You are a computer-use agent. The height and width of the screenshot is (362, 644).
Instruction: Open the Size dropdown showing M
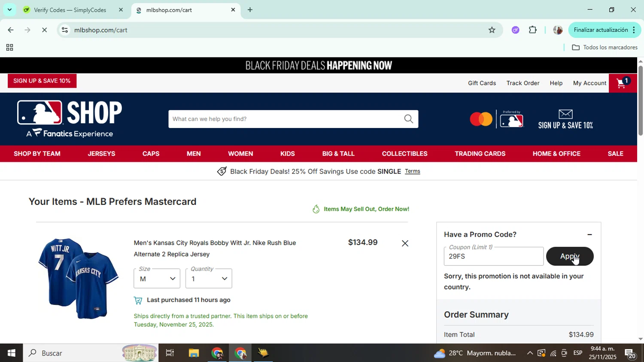tap(157, 279)
